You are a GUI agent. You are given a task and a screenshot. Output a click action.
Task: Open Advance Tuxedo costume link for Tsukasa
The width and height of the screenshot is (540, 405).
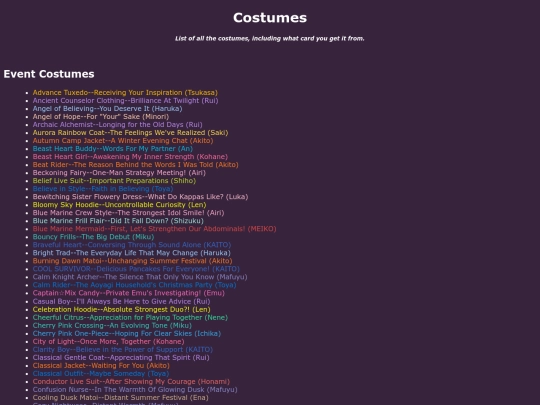pyautogui.click(x=125, y=93)
